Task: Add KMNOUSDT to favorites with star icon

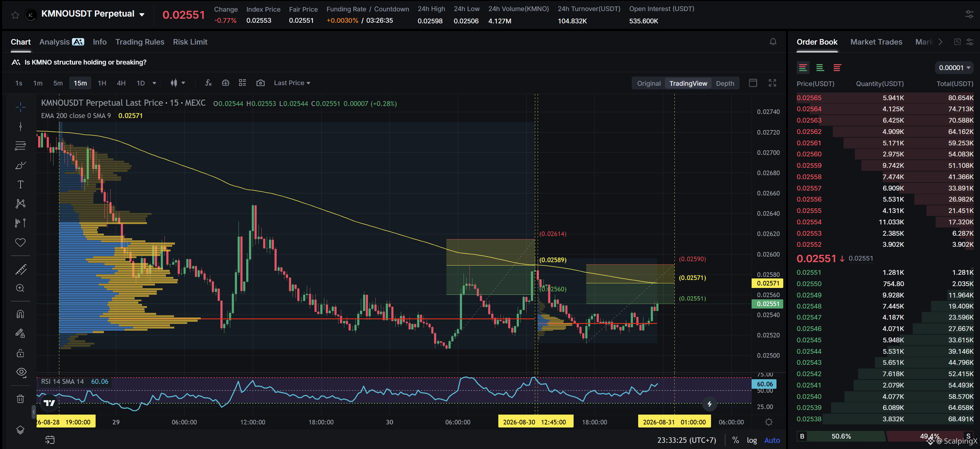Action: (15, 15)
